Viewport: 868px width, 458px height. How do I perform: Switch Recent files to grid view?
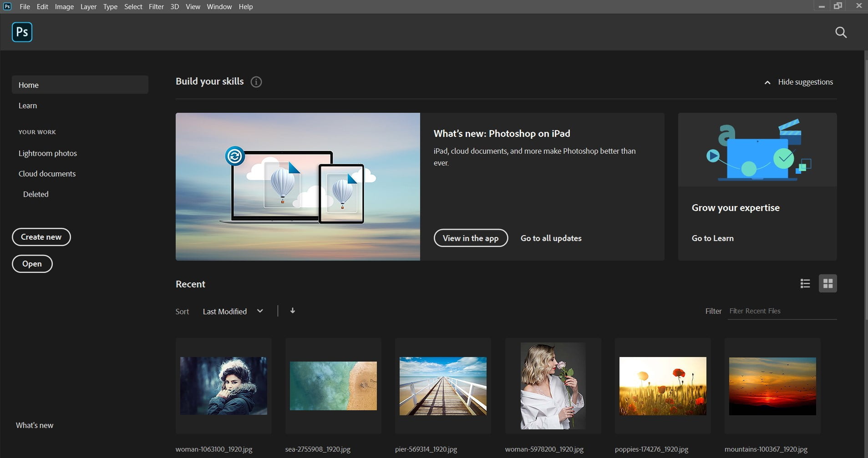[x=827, y=283]
